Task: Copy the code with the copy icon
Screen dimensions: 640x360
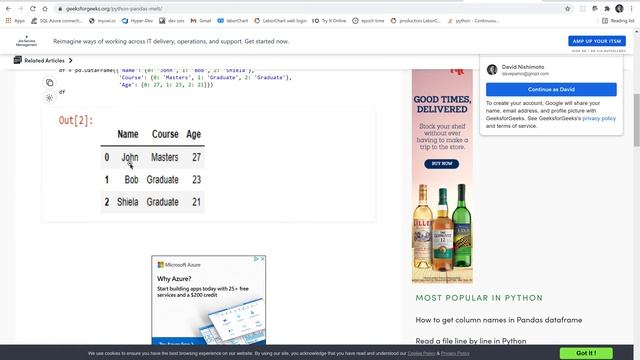Action: 49,82
